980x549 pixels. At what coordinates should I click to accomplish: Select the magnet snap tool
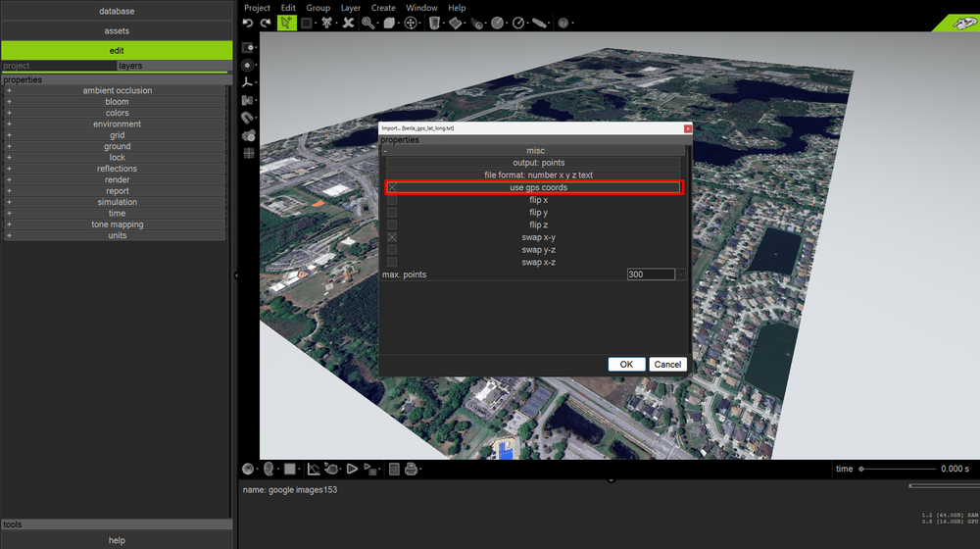(x=248, y=118)
